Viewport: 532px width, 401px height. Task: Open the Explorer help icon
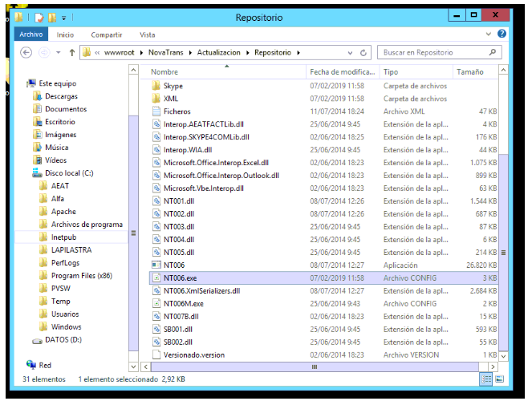[x=502, y=34]
